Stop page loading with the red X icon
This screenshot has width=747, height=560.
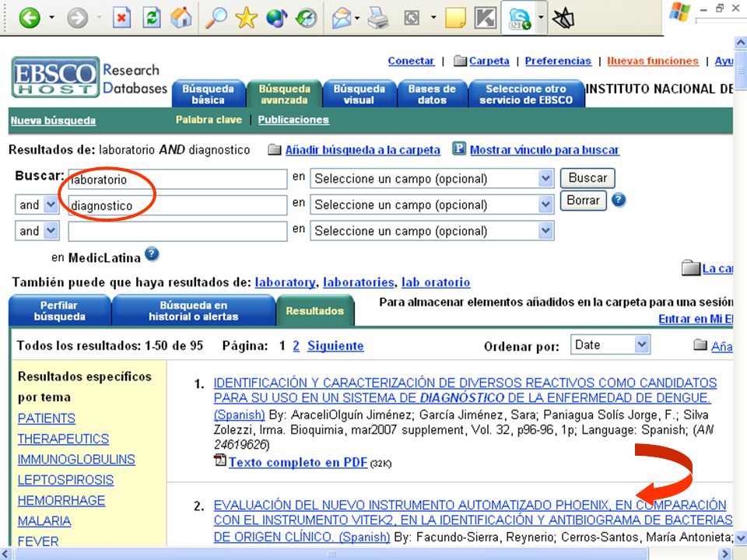(121, 18)
